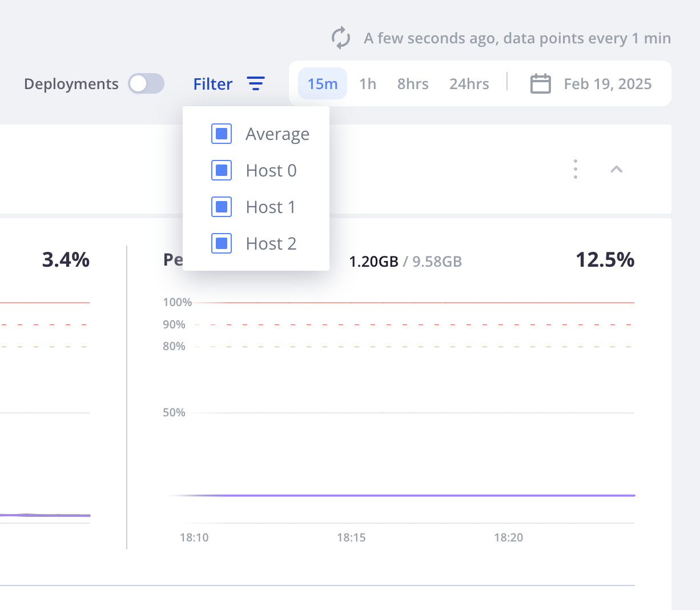Click the refresh data icon

tap(341, 38)
